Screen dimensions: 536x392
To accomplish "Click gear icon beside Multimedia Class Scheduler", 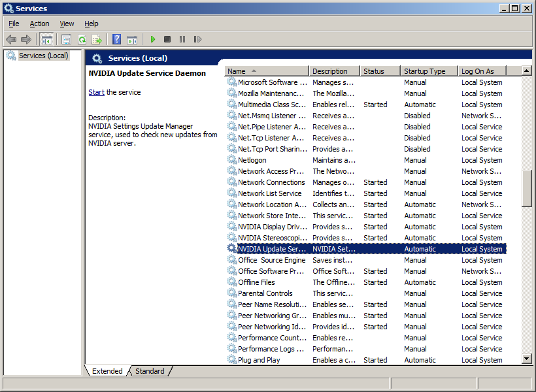I will (x=232, y=105).
